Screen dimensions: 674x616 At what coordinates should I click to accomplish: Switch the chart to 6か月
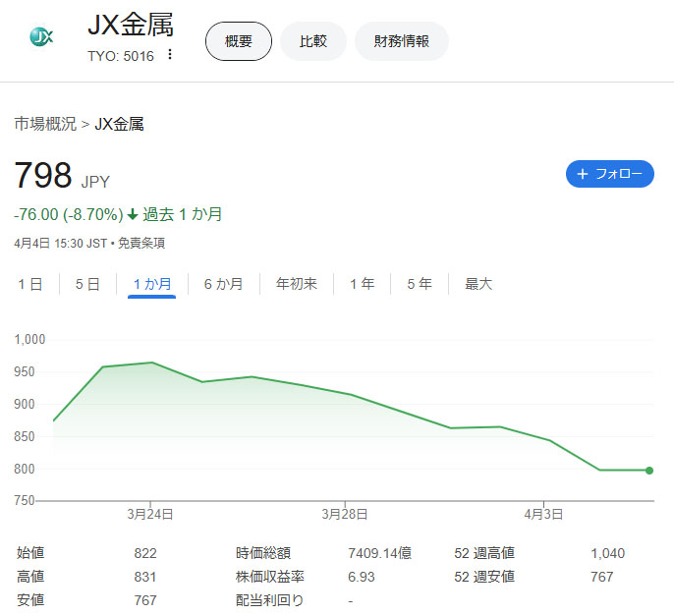(223, 284)
